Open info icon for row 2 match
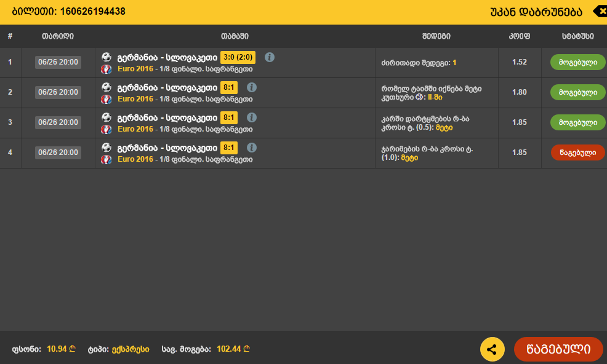607x364 pixels. (x=252, y=87)
